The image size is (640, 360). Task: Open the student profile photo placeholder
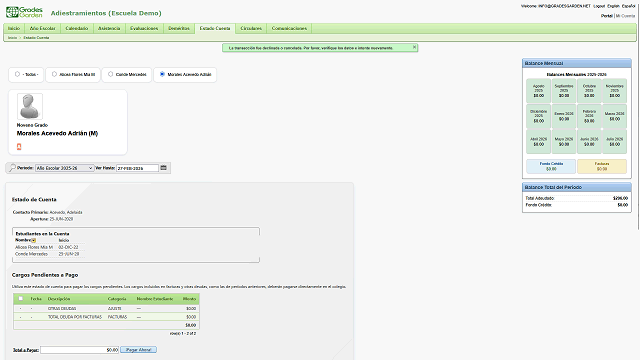(x=29, y=106)
